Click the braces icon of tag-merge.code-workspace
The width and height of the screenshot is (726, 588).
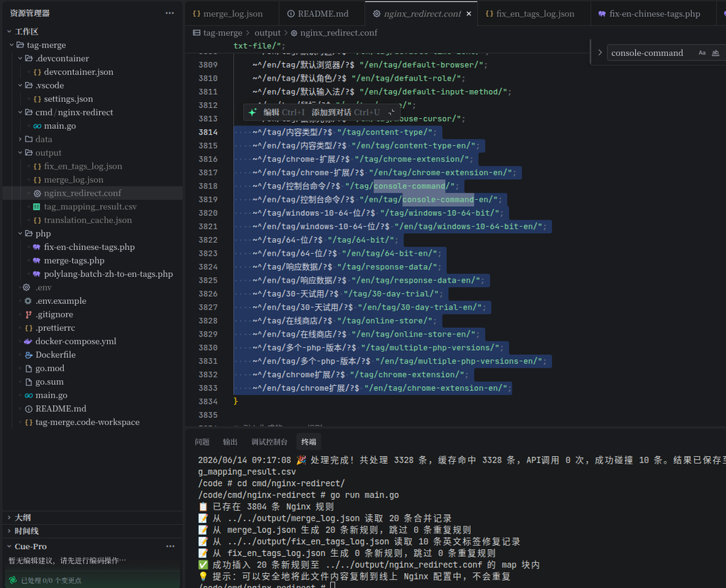[28, 422]
